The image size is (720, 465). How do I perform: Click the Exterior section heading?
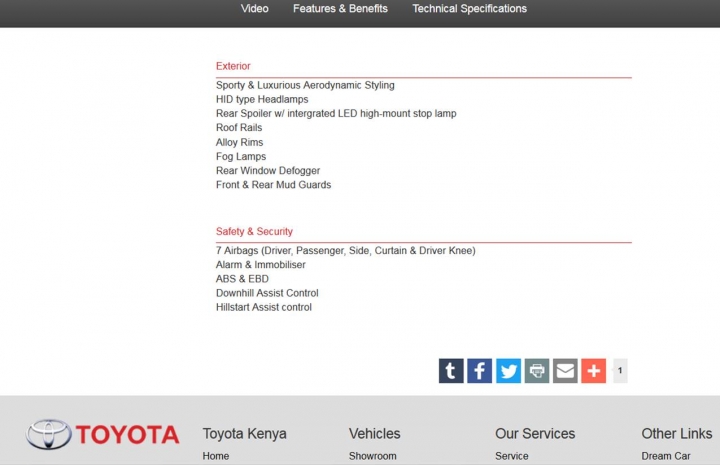point(233,66)
